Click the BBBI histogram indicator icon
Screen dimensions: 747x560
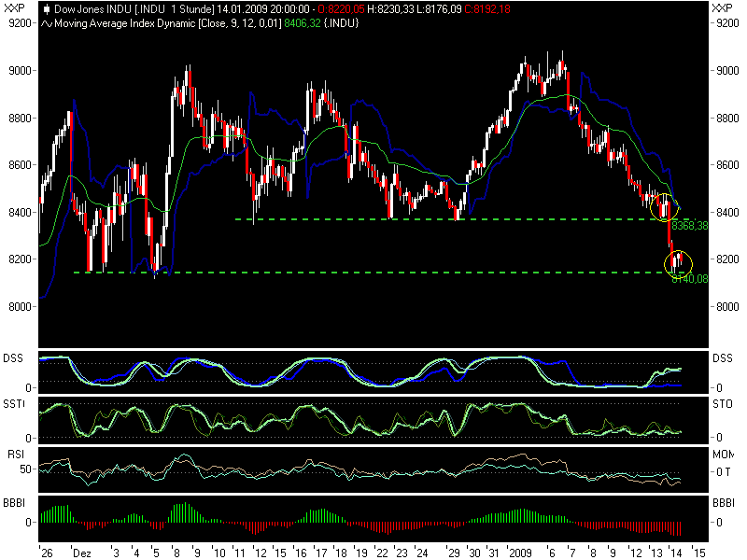tap(14, 502)
